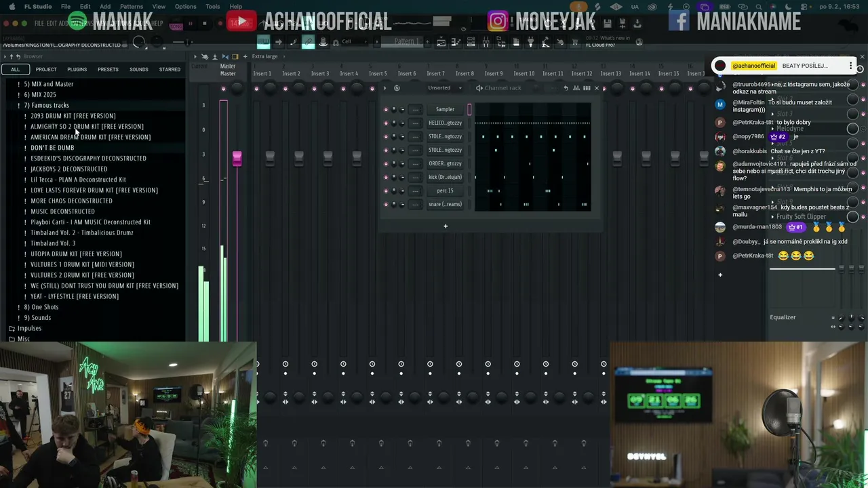Open the Playlist view from toolbar

(x=441, y=42)
